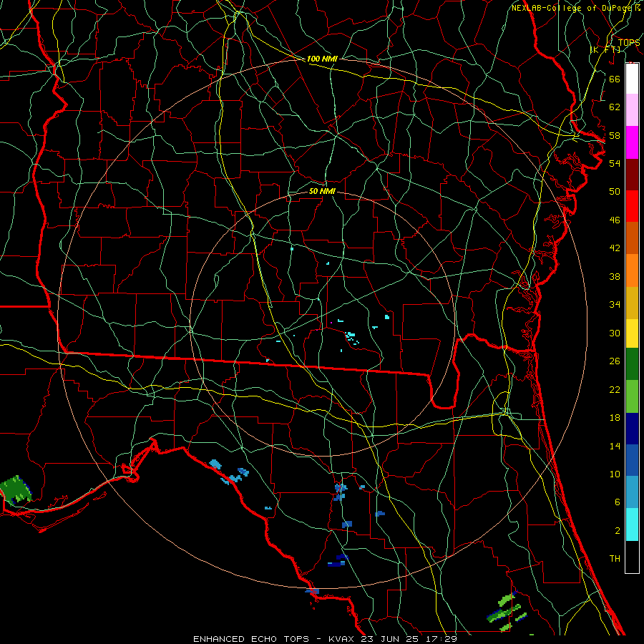Select the bright red legend swatch

tap(632, 206)
